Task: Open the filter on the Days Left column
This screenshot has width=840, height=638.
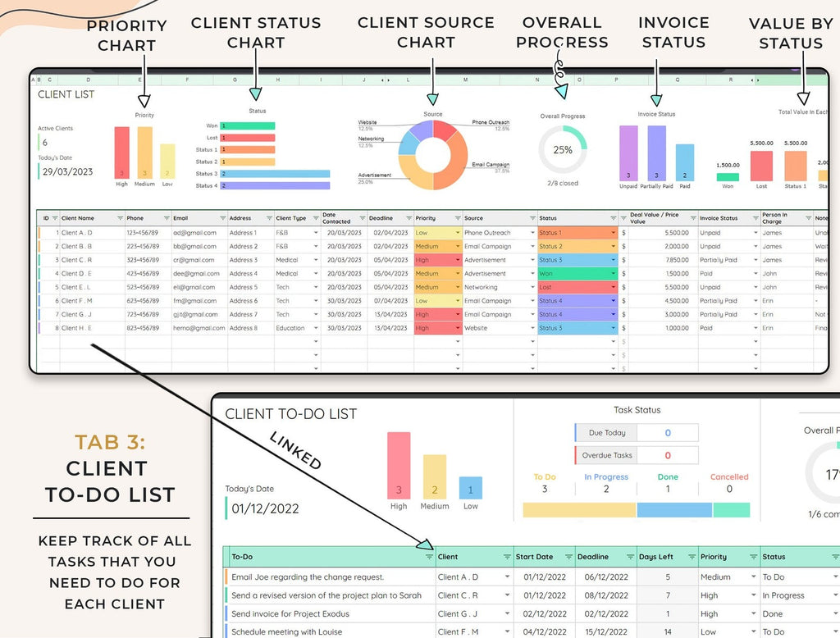Action: pyautogui.click(x=693, y=556)
